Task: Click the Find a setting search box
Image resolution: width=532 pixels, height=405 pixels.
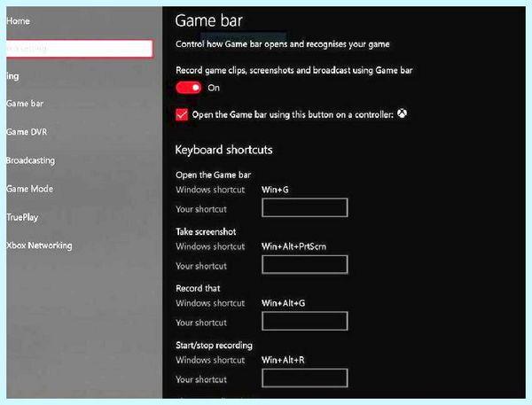Action: 80,49
